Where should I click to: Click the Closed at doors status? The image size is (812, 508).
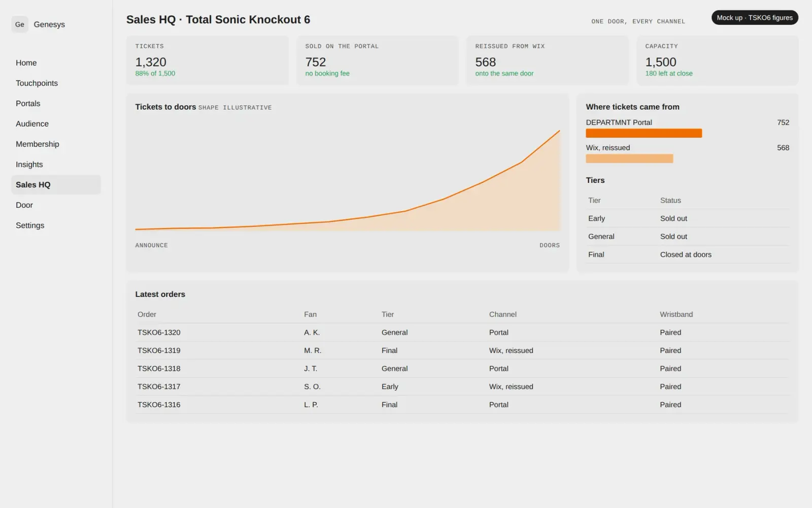click(x=686, y=255)
